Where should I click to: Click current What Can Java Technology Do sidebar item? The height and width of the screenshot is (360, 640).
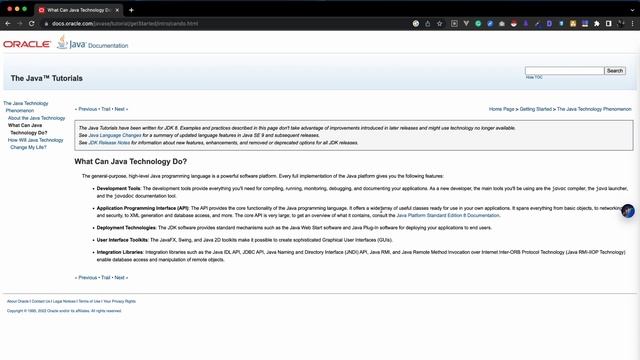coord(27,129)
